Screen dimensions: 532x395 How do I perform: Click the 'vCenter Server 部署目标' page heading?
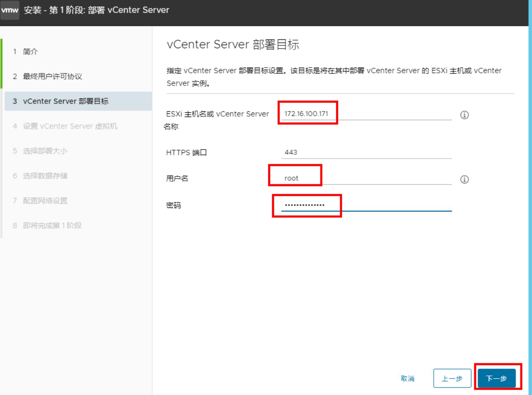coord(233,44)
